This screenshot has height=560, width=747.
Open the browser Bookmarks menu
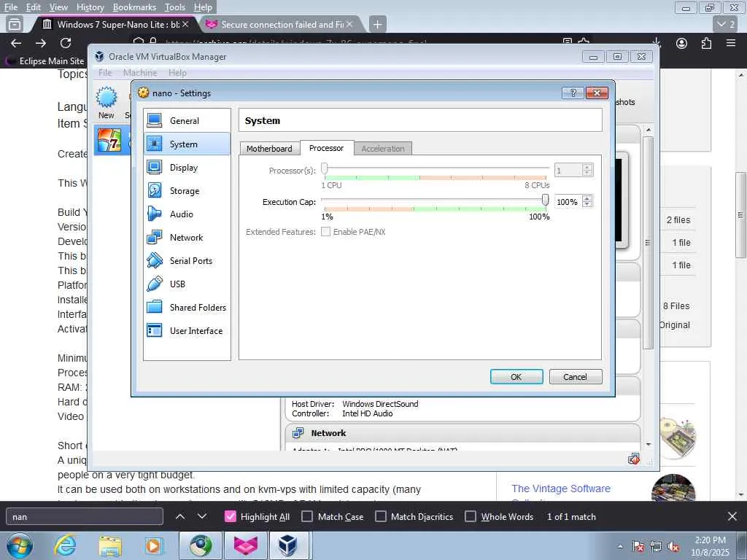click(x=134, y=7)
